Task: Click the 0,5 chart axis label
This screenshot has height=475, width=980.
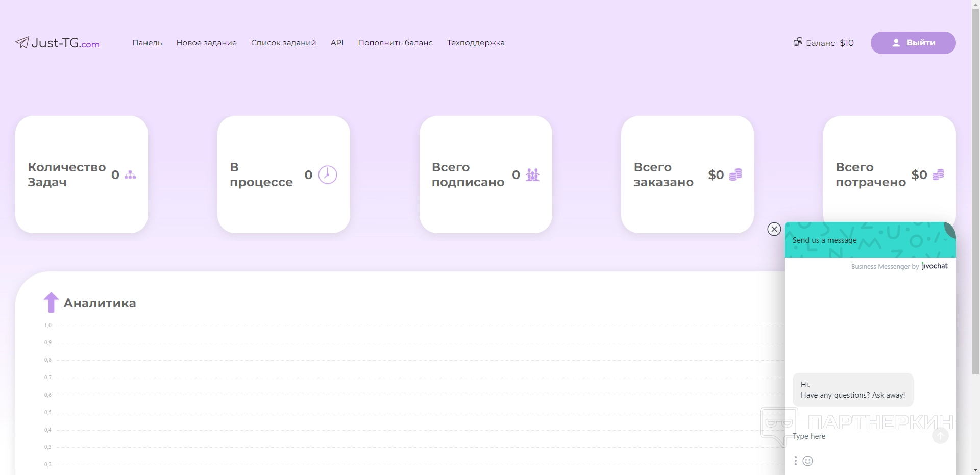Action: (48, 412)
